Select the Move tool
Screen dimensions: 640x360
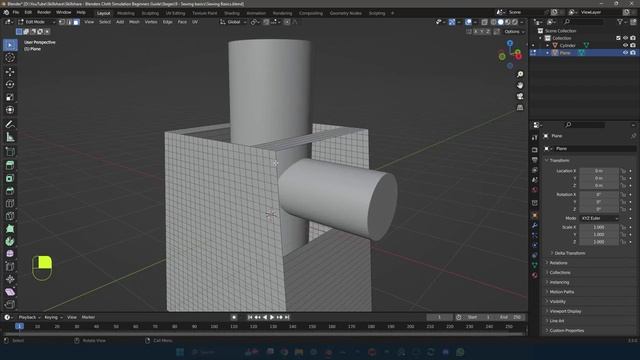click(x=10, y=72)
